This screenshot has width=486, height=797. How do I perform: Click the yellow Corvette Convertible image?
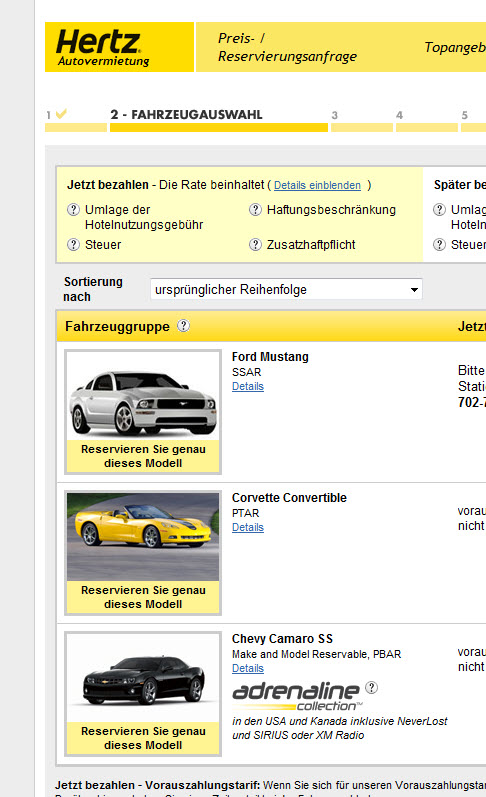tap(143, 537)
